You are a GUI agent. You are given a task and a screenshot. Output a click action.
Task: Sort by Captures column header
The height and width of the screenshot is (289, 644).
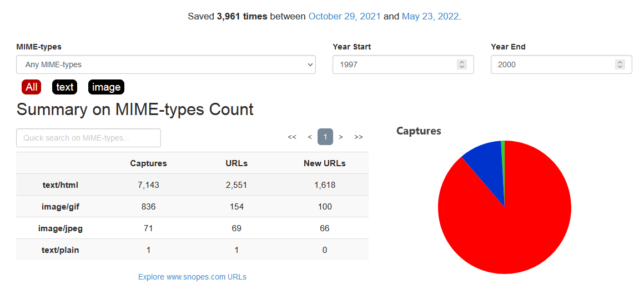coord(148,163)
